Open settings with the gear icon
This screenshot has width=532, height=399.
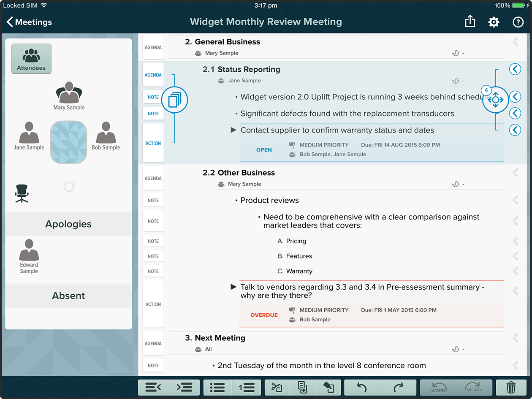tap(494, 22)
